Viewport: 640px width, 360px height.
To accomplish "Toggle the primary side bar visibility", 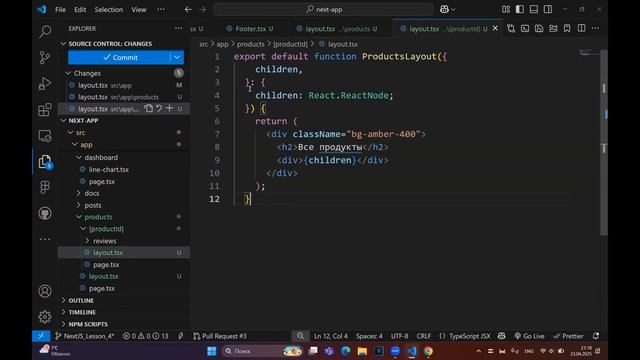I will coord(520,9).
